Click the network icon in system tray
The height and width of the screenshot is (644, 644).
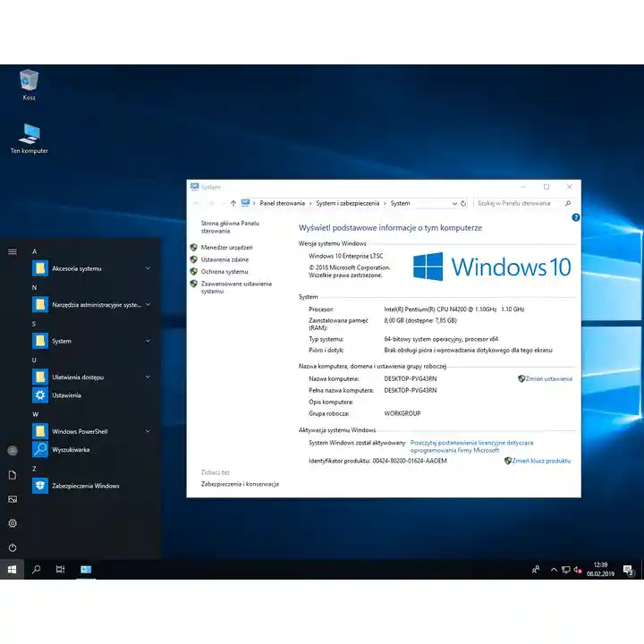pyautogui.click(x=566, y=570)
